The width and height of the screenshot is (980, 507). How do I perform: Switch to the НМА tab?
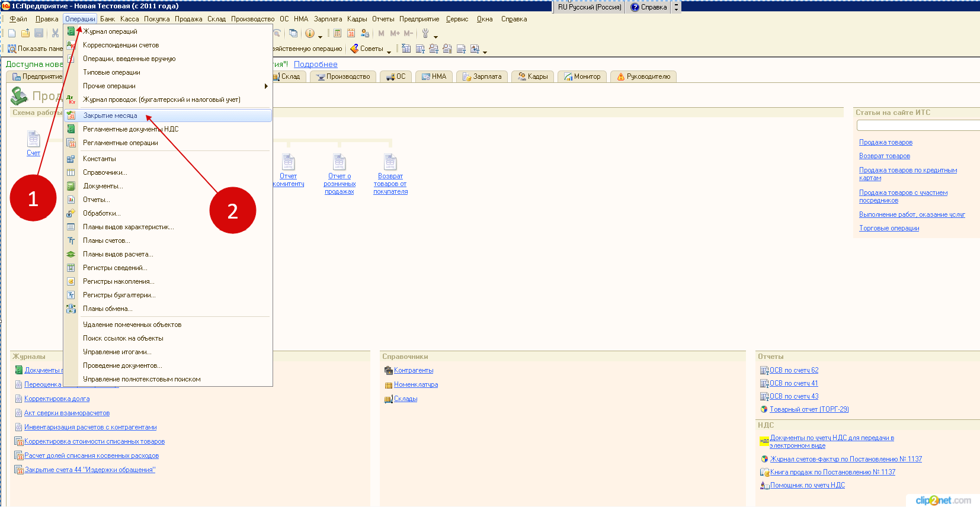pyautogui.click(x=434, y=76)
